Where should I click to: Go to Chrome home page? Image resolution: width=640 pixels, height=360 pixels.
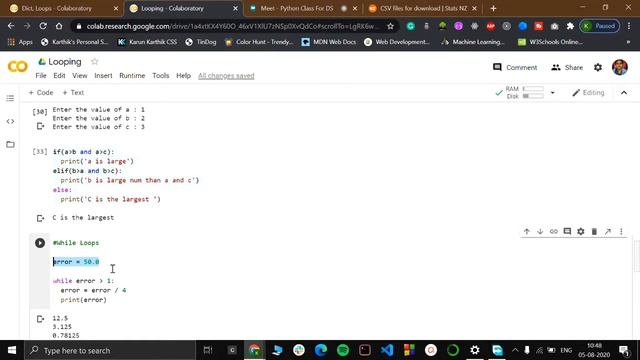(x=59, y=26)
